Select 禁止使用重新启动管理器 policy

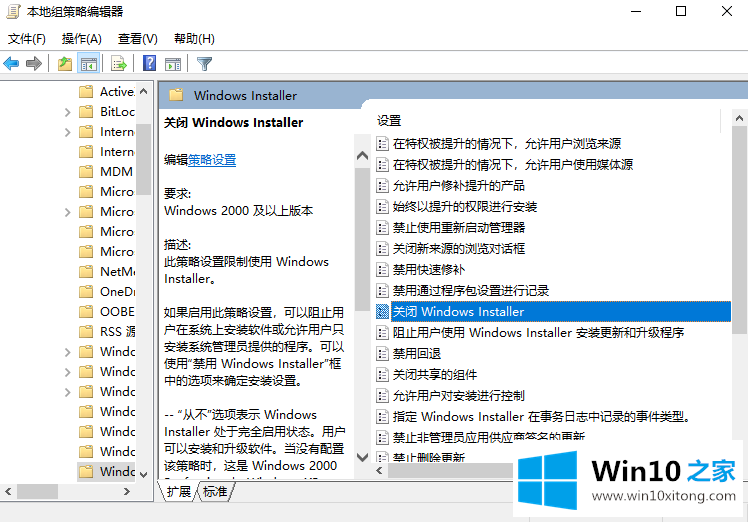click(x=459, y=228)
